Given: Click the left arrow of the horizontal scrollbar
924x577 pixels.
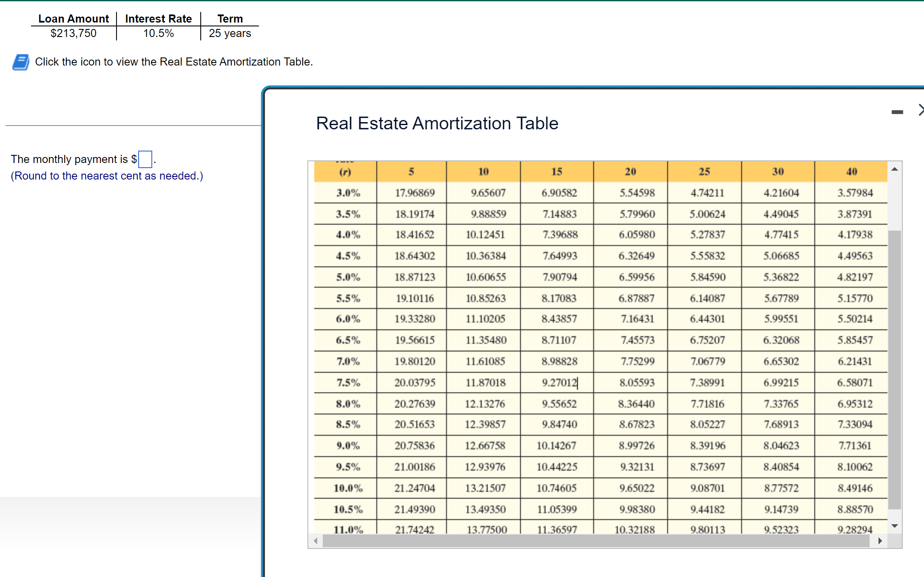Looking at the screenshot, I should (315, 541).
